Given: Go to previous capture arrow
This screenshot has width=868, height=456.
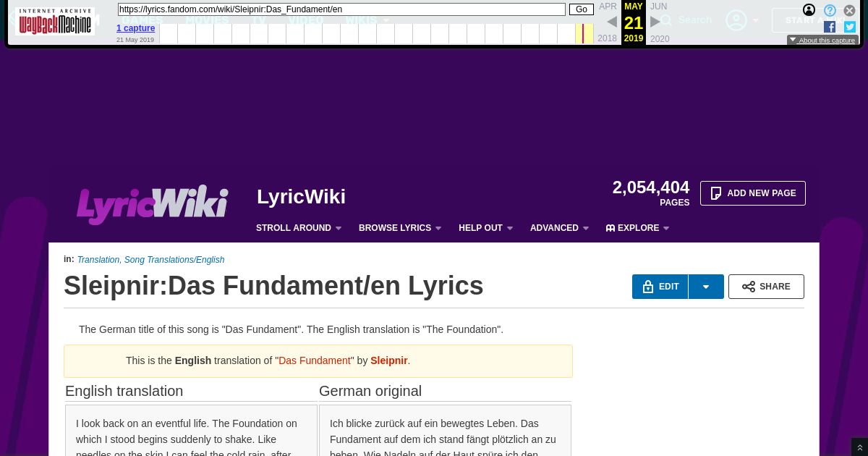Looking at the screenshot, I should (x=611, y=22).
